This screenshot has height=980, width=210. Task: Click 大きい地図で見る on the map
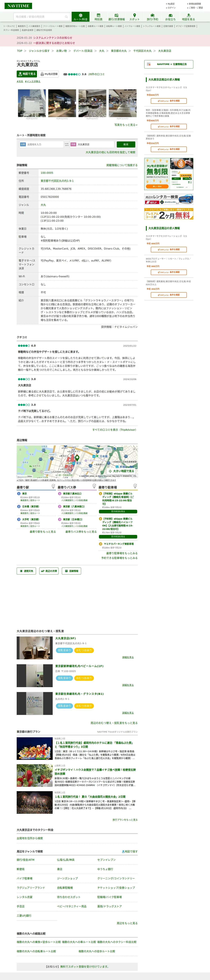pyautogui.click(x=121, y=471)
